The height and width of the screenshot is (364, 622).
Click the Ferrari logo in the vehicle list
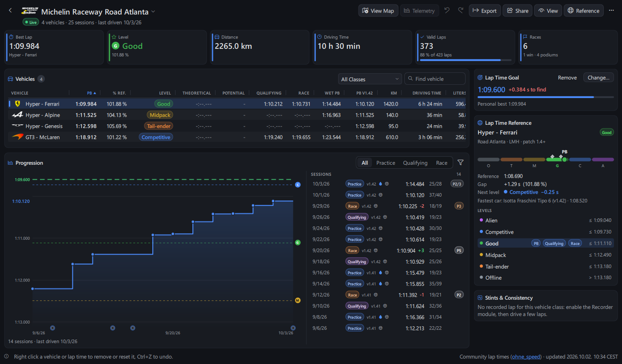tap(17, 104)
